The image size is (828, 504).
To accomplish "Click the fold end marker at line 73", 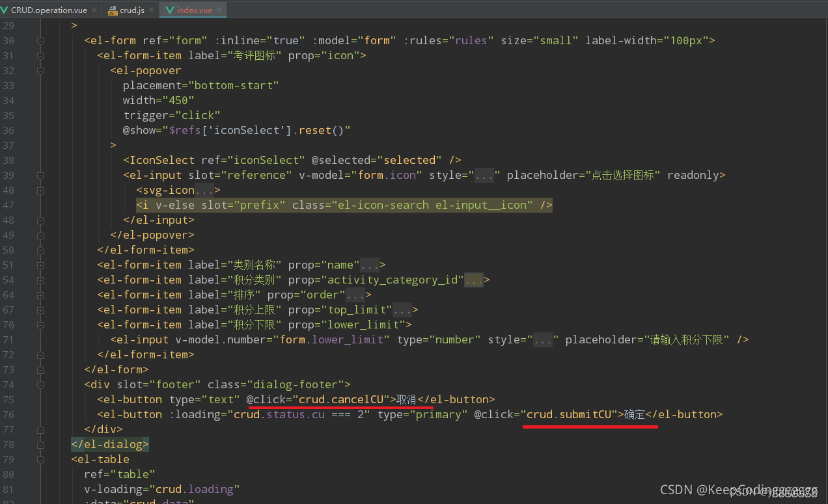I will (x=40, y=369).
